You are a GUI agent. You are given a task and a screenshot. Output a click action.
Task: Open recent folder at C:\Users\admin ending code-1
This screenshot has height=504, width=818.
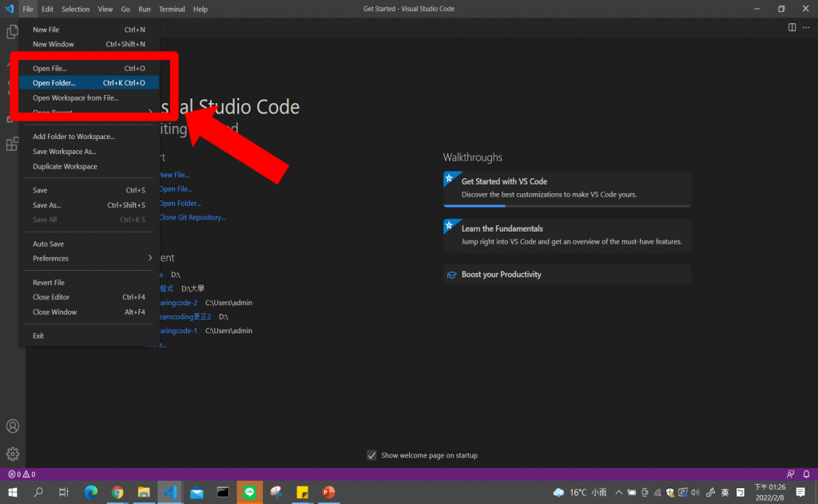pyautogui.click(x=178, y=331)
